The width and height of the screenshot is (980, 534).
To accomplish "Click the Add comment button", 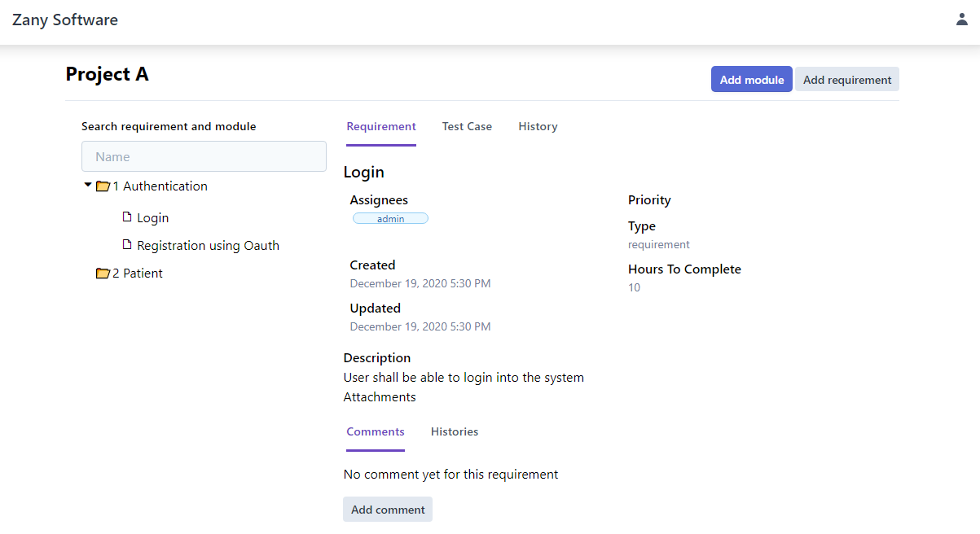I will pos(388,510).
